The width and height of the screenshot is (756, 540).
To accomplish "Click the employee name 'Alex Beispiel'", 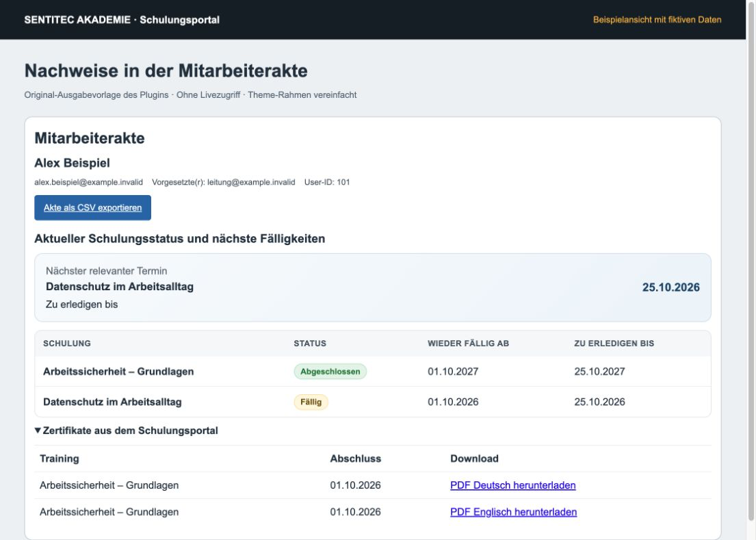I will point(72,163).
